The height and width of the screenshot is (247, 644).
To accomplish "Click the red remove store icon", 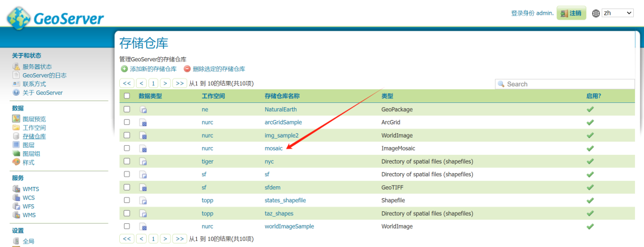I will pyautogui.click(x=187, y=69).
